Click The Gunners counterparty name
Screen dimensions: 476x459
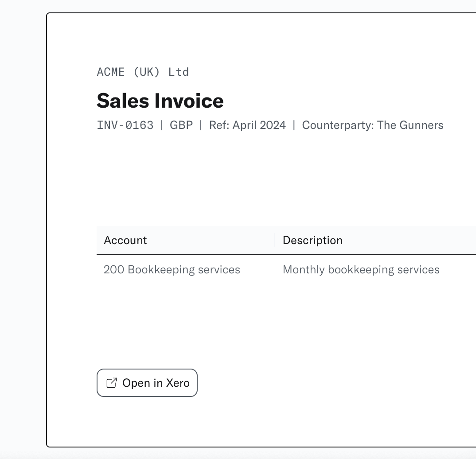tap(410, 125)
